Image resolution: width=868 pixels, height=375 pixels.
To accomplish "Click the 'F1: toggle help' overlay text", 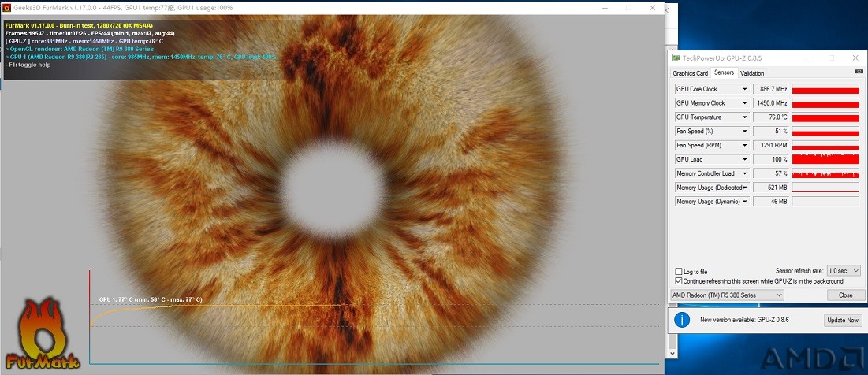I will coord(28,64).
